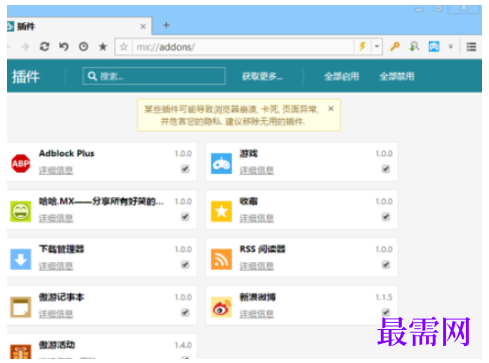This screenshot has width=489, height=363.
Task: Click the RSS 阅读器 orange feed icon
Action: [221, 259]
